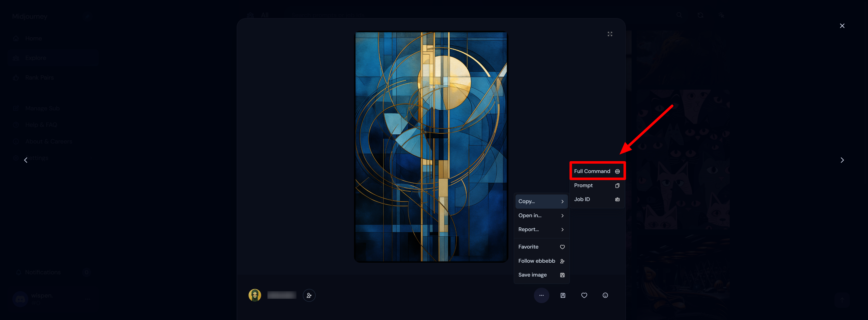
Task: Choose Follow ebbebb menu entry
Action: pos(541,261)
